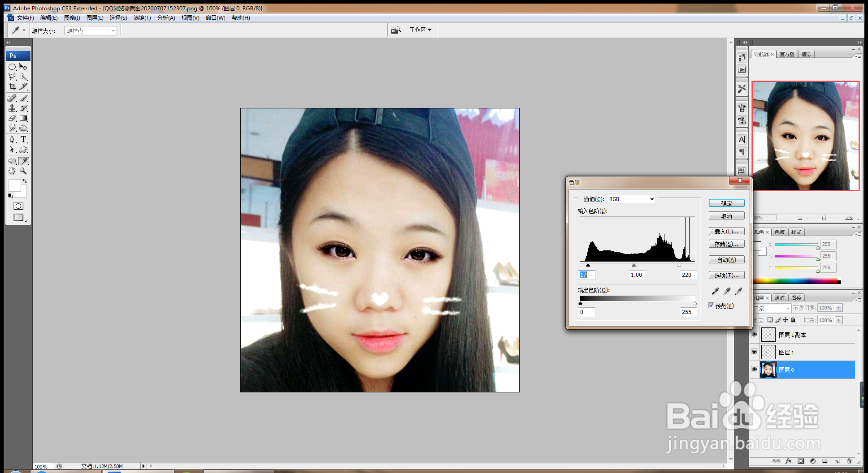Image resolution: width=868 pixels, height=473 pixels.
Task: Open the Navigator panel options menu
Action: [859, 56]
